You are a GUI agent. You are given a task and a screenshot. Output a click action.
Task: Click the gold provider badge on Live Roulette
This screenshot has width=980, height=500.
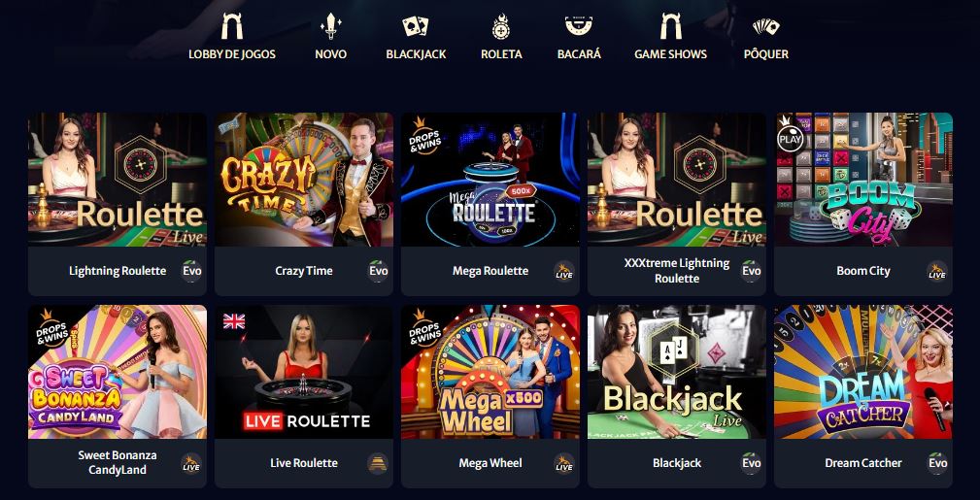pyautogui.click(x=378, y=463)
